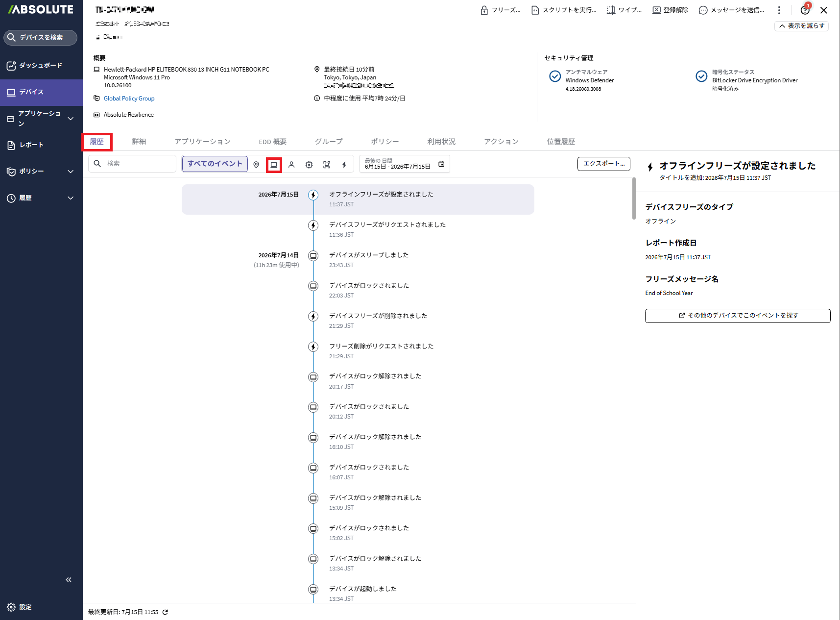Switch to the History (履歴) tab

point(97,142)
